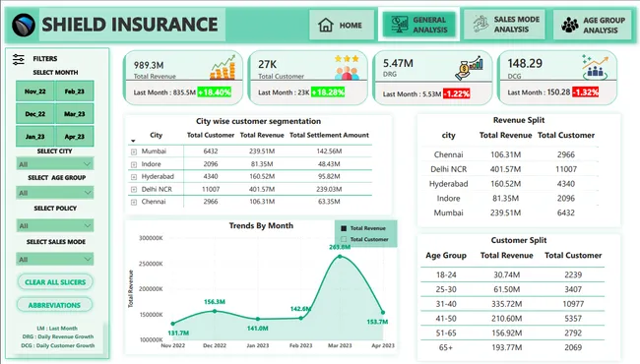Click the +18.40% revenue growth badge

pyautogui.click(x=215, y=92)
